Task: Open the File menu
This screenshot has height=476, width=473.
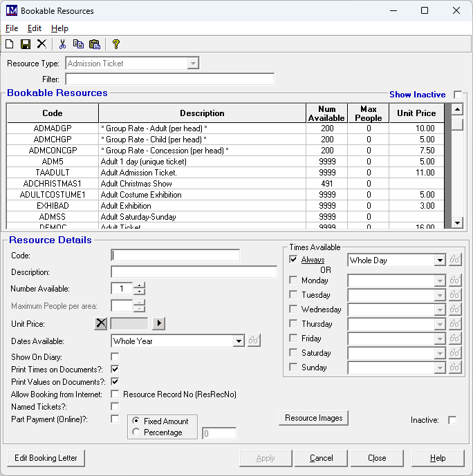Action: pyautogui.click(x=12, y=28)
